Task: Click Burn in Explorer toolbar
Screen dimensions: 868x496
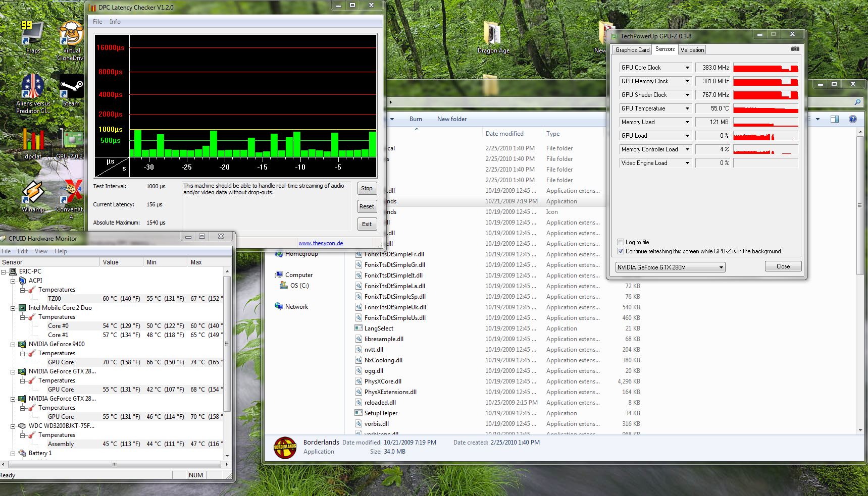Action: 416,119
